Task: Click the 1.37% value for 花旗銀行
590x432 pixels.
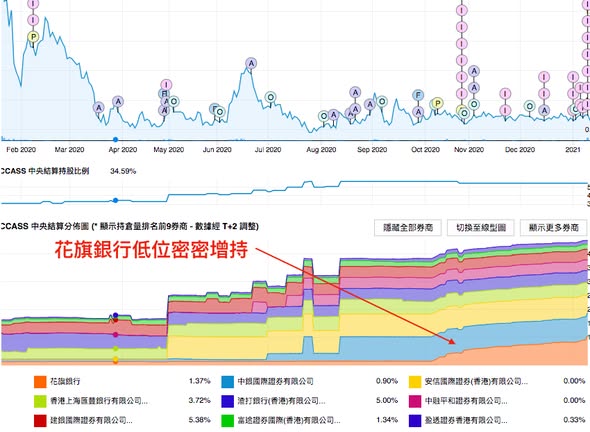Action: [199, 381]
